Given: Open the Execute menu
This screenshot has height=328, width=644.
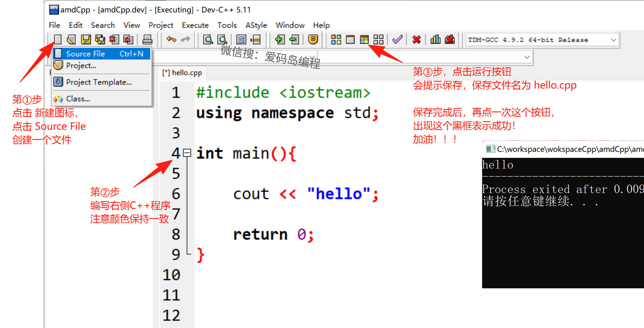Looking at the screenshot, I should point(195,25).
